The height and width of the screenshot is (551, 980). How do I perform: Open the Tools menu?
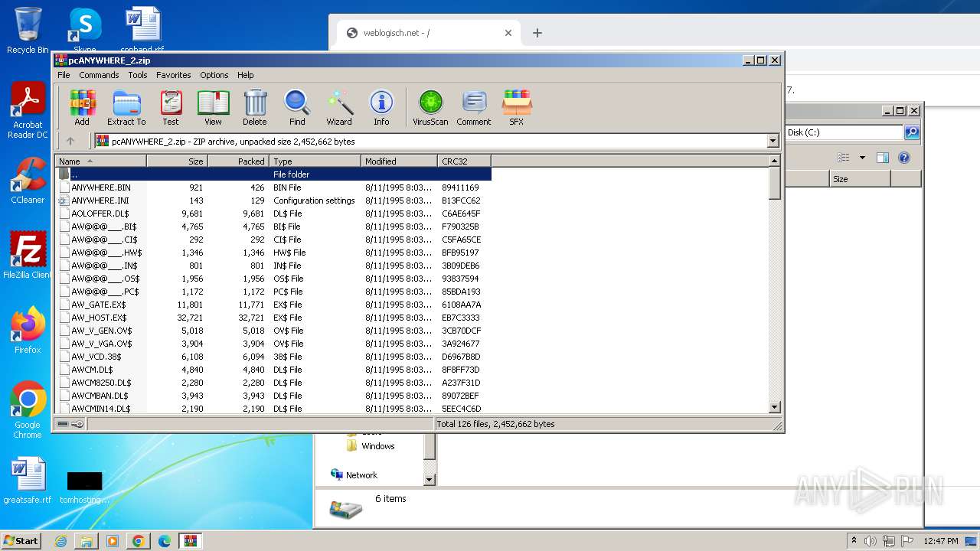[x=138, y=75]
